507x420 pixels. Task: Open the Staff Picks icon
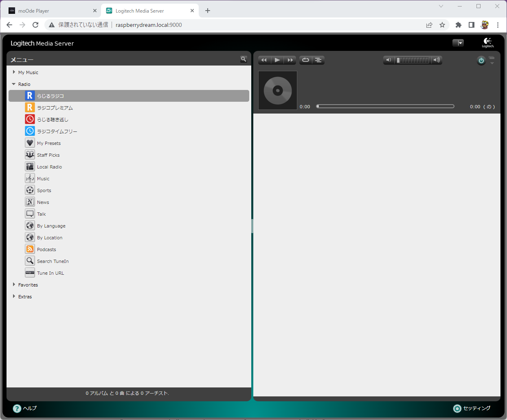30,155
